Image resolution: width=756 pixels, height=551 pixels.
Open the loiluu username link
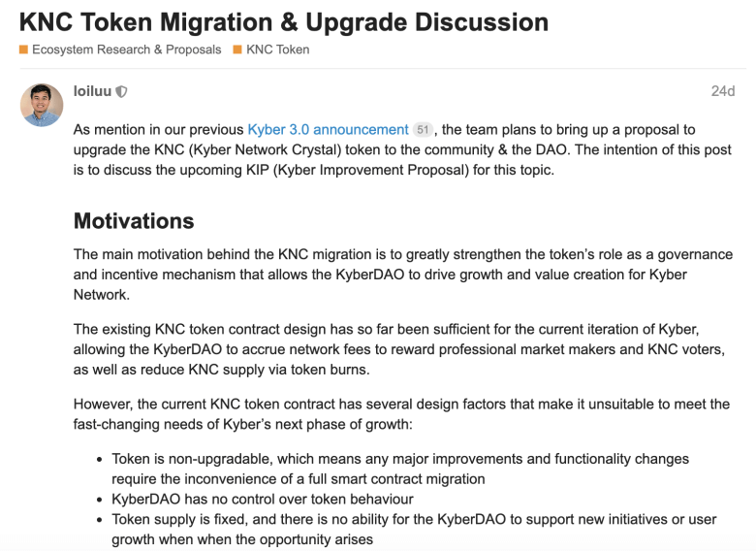coord(92,91)
